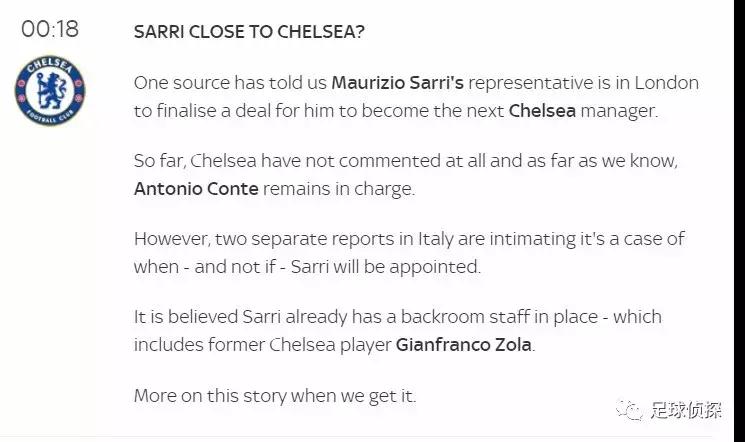Viewport: 745px width, 442px height.
Task: Click the Chelsea Football Club crest
Action: (x=51, y=97)
